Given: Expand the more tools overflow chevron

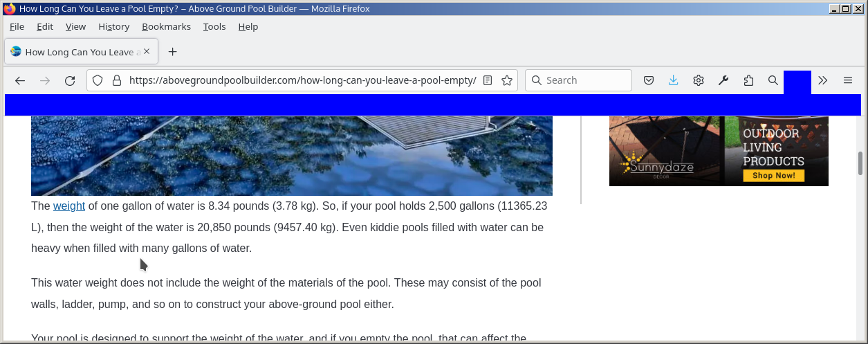Looking at the screenshot, I should [823, 80].
